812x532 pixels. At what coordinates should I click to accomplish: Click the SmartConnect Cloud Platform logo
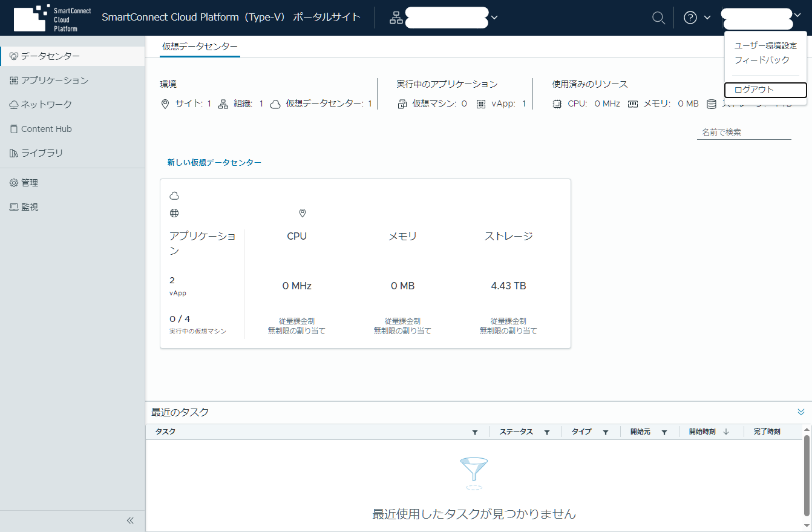coord(53,18)
